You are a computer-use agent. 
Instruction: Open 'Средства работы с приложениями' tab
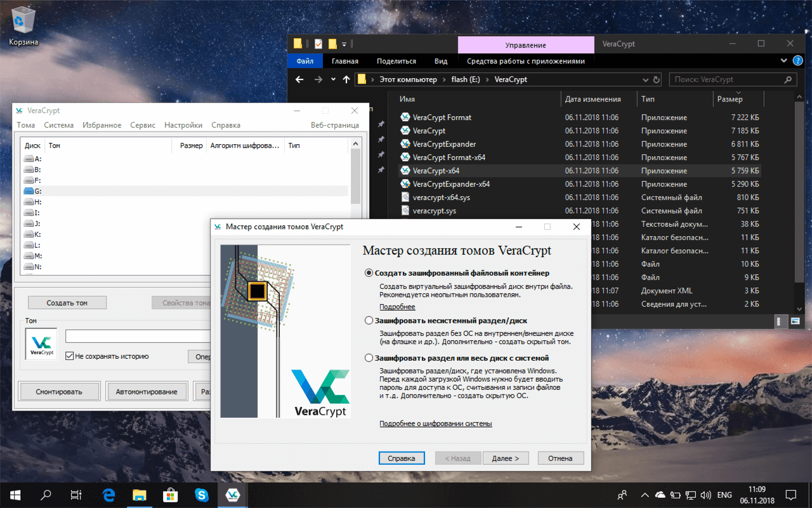point(526,61)
